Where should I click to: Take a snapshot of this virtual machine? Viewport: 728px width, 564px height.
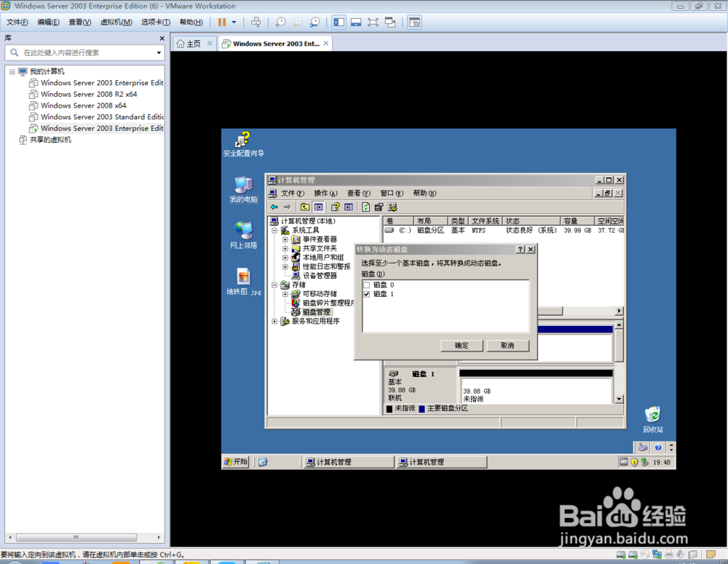pos(280,23)
